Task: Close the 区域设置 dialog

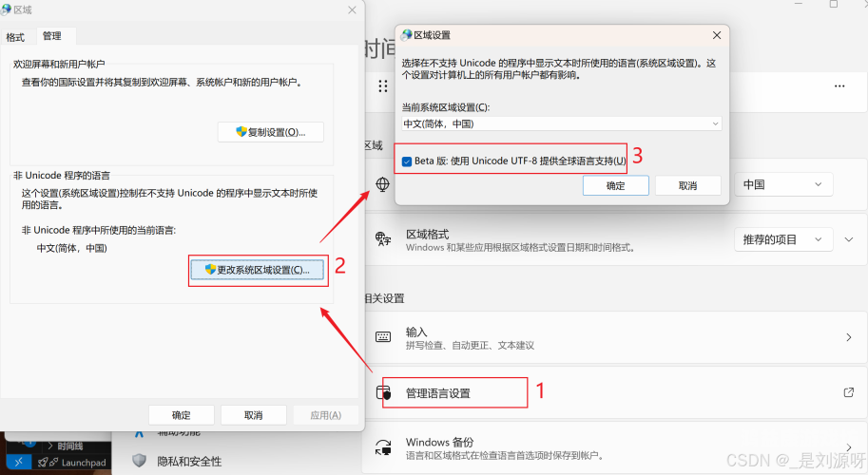Action: click(x=716, y=35)
